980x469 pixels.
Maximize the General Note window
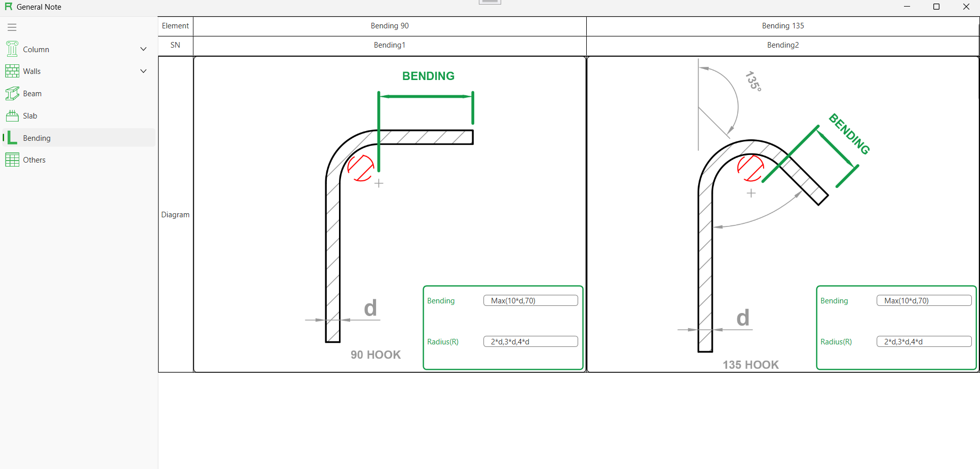pos(936,7)
